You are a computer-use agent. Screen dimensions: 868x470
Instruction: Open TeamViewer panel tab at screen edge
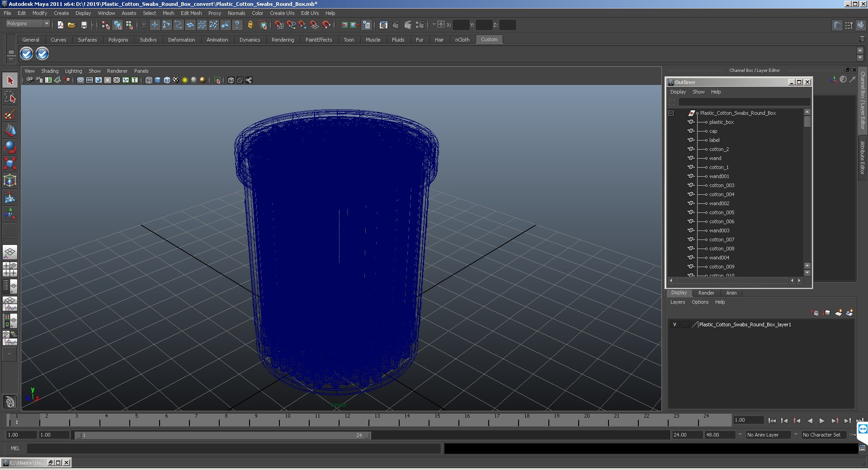coord(863,429)
